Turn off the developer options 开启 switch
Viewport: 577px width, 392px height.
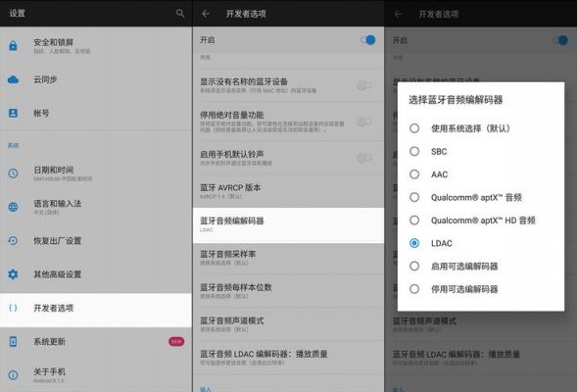coord(368,40)
